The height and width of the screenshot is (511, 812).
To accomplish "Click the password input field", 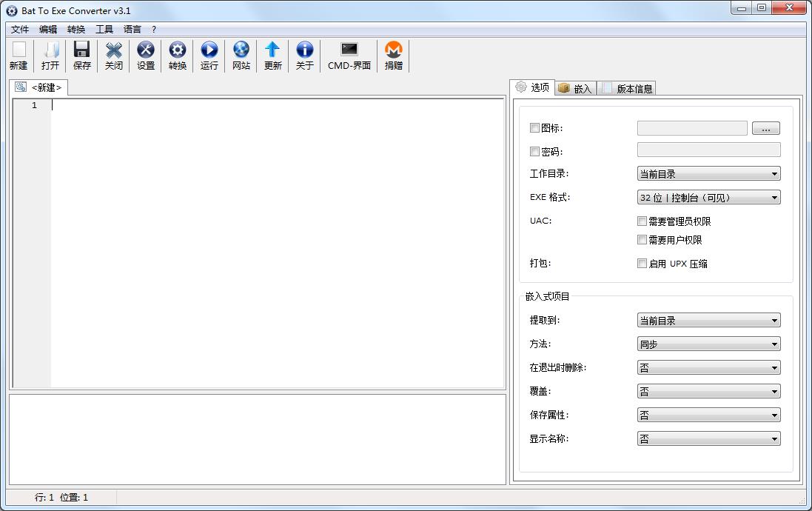I will (x=708, y=150).
